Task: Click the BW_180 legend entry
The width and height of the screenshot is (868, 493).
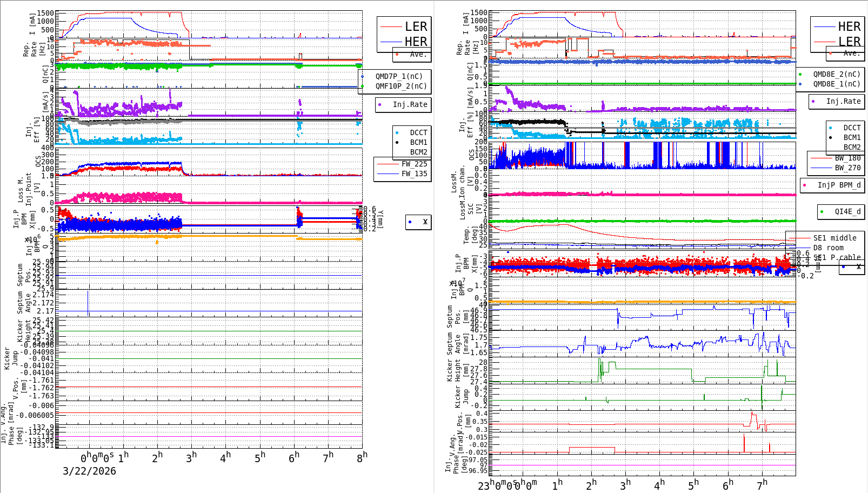Action: pos(847,158)
